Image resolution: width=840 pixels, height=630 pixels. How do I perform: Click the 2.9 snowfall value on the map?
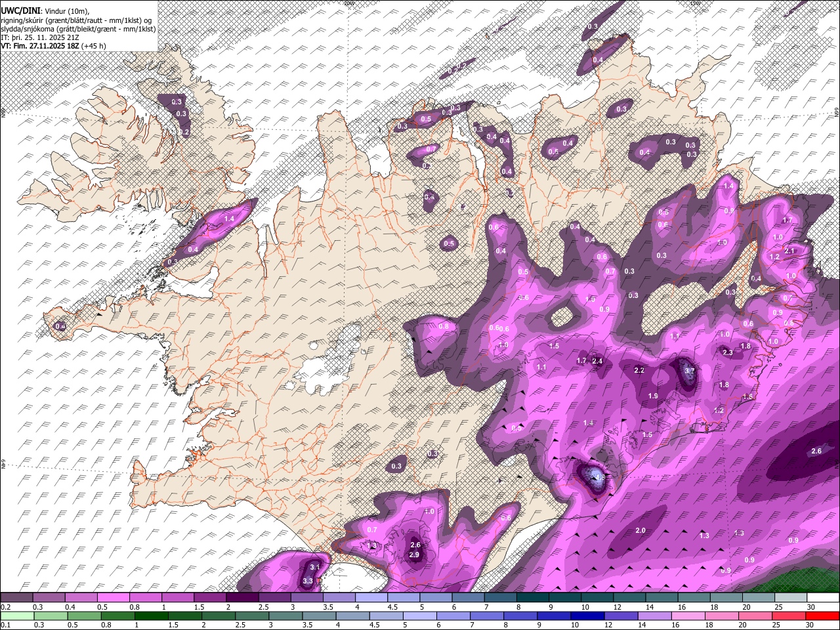414,555
